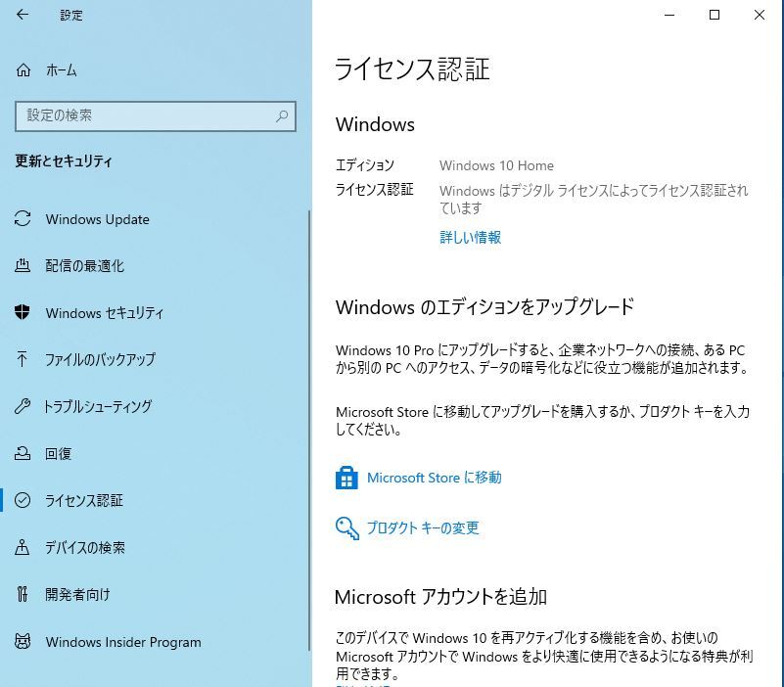Click the エディション label
784x687 pixels.
point(365,165)
